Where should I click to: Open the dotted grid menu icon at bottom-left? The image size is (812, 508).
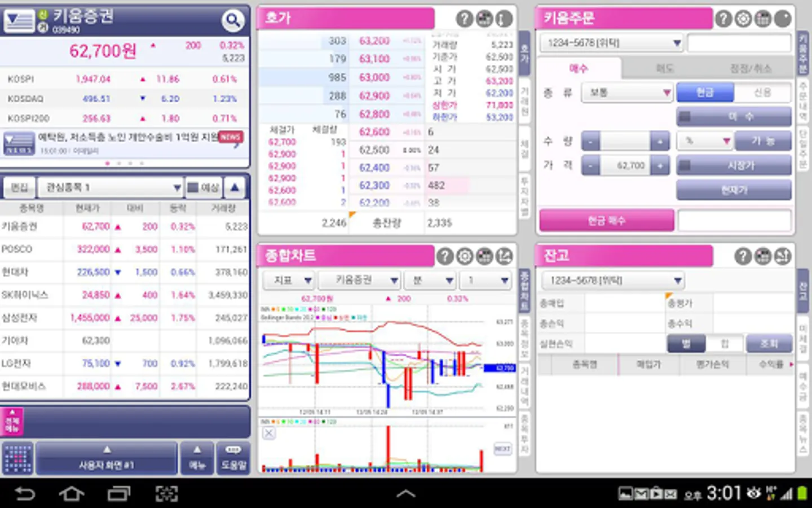click(18, 458)
